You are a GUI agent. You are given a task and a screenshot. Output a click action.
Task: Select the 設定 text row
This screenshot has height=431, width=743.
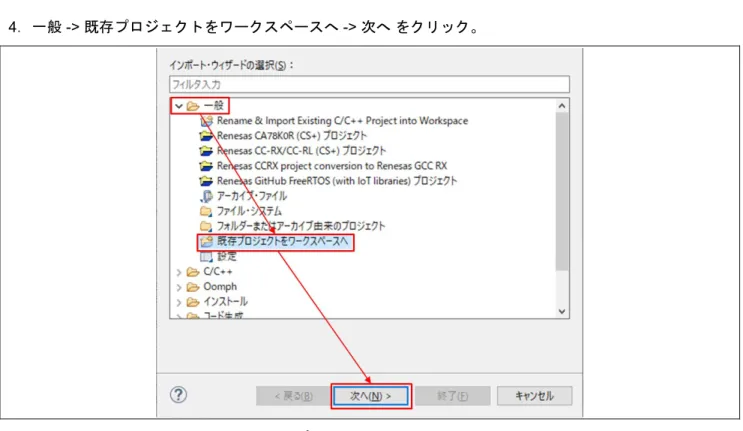click(227, 257)
